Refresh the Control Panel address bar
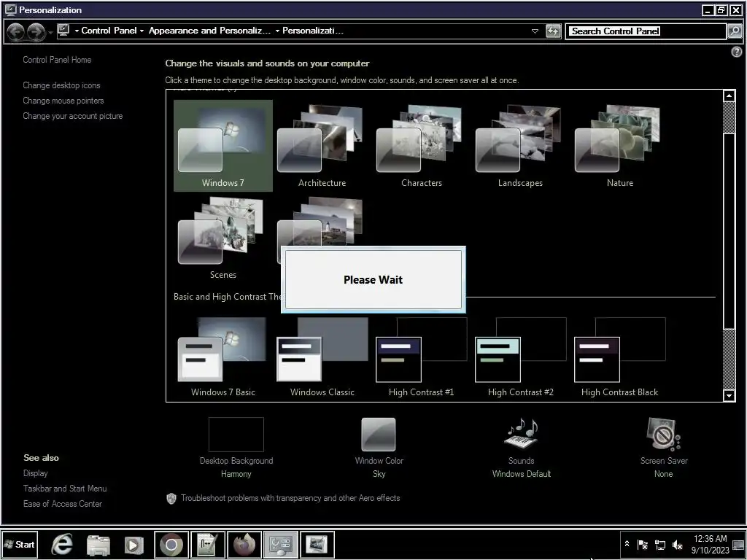 click(553, 31)
